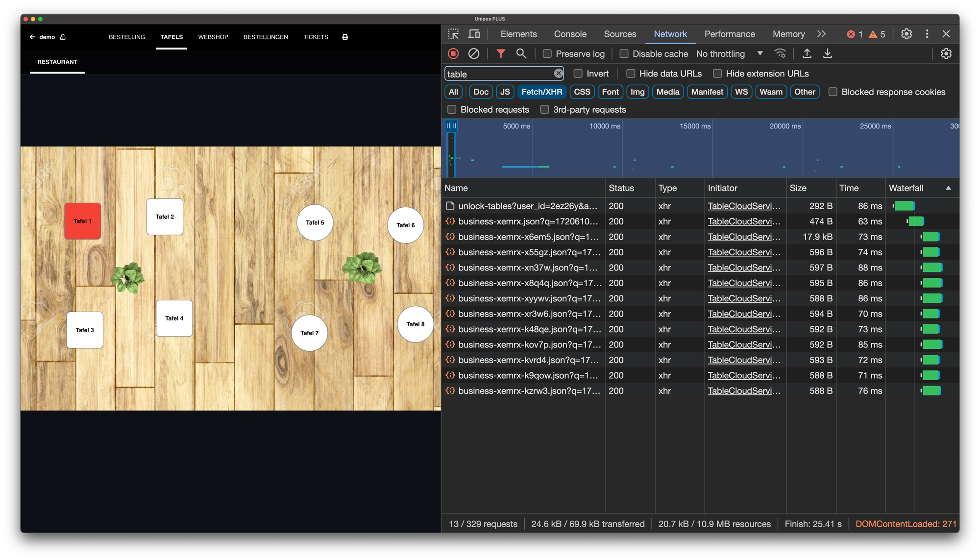Click the printer icon in the top navigation
The height and width of the screenshot is (560, 980).
[345, 37]
